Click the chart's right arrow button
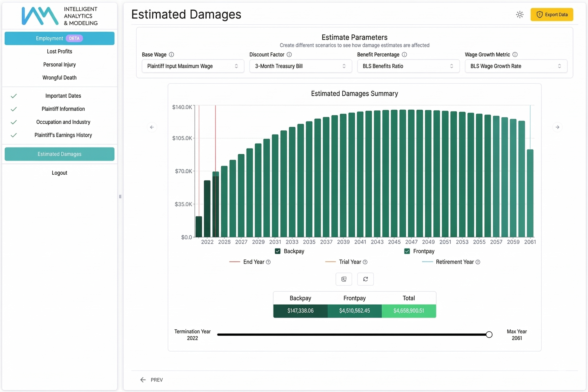588x392 pixels. (557, 127)
